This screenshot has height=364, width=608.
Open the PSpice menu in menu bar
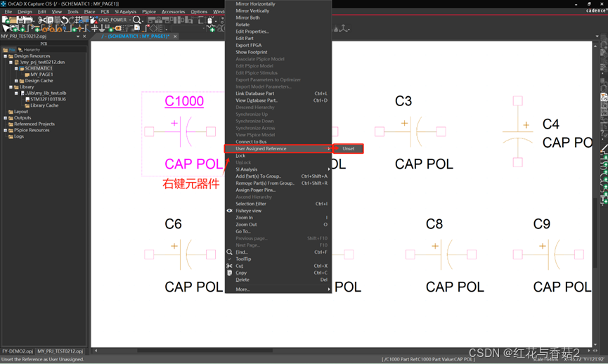pyautogui.click(x=149, y=12)
